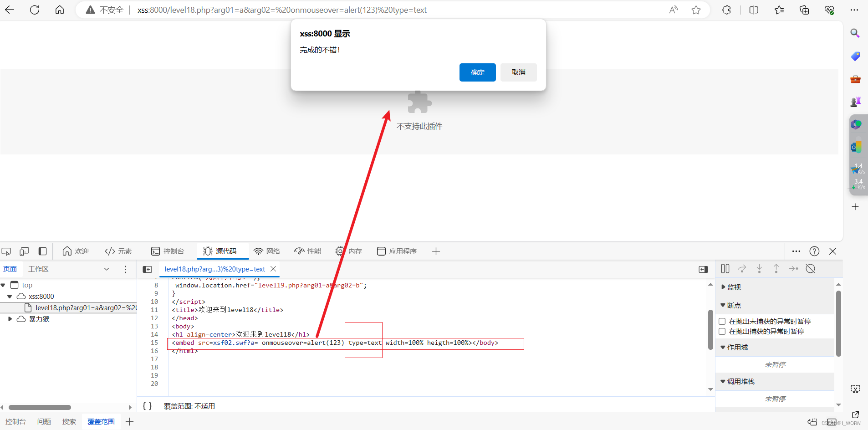The width and height of the screenshot is (868, 430).
Task: Hide the navigator pane toggle icon
Action: point(147,269)
